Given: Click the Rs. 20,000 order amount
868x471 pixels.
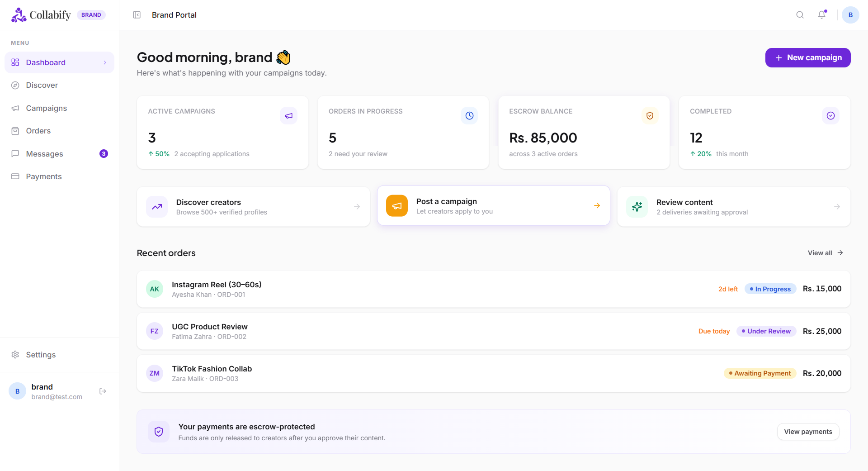Looking at the screenshot, I should [x=822, y=373].
